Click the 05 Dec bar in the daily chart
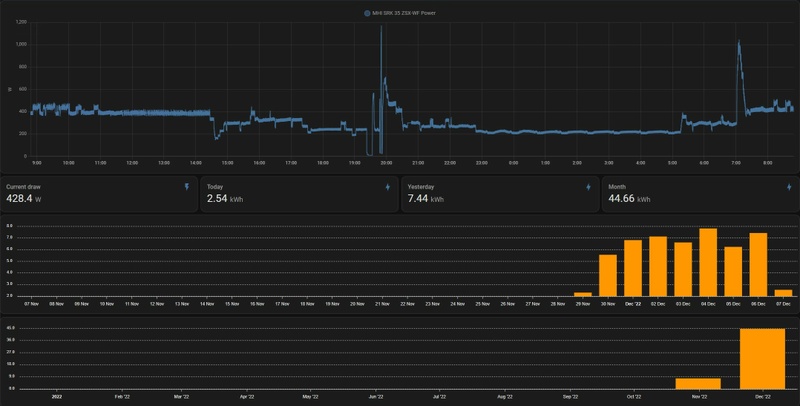 pyautogui.click(x=733, y=271)
